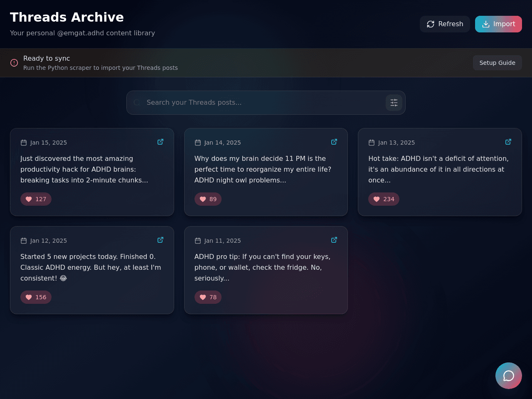Click the 127 likes heart badge
This screenshot has height=399, width=532.
(x=36, y=199)
